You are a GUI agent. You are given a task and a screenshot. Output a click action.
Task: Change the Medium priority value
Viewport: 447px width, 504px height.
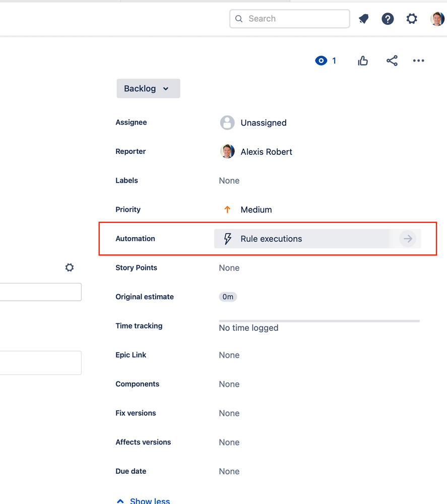[x=256, y=209]
